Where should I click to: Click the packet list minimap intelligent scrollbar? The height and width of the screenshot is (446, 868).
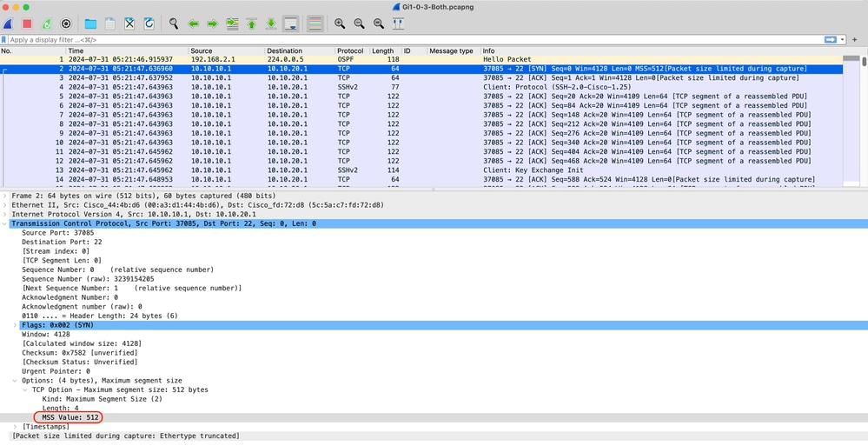[851, 119]
